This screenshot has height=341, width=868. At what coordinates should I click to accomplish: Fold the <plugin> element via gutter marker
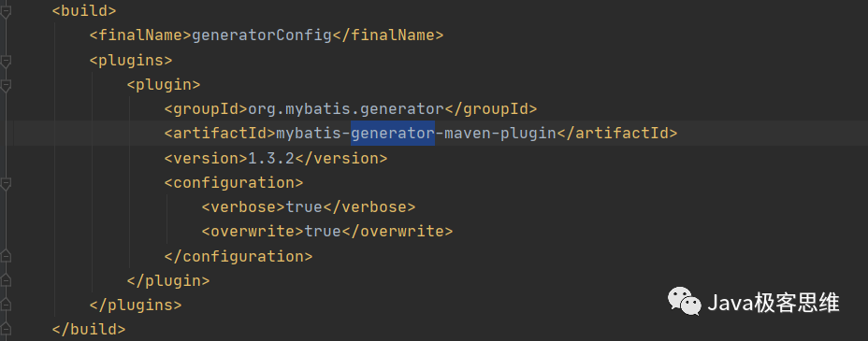point(5,86)
